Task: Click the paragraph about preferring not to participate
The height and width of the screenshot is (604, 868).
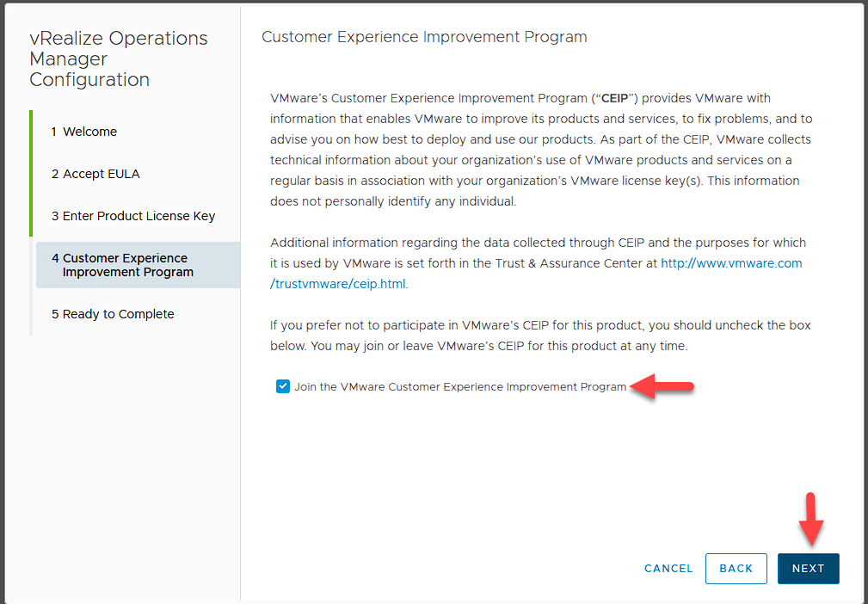Action: (540, 336)
